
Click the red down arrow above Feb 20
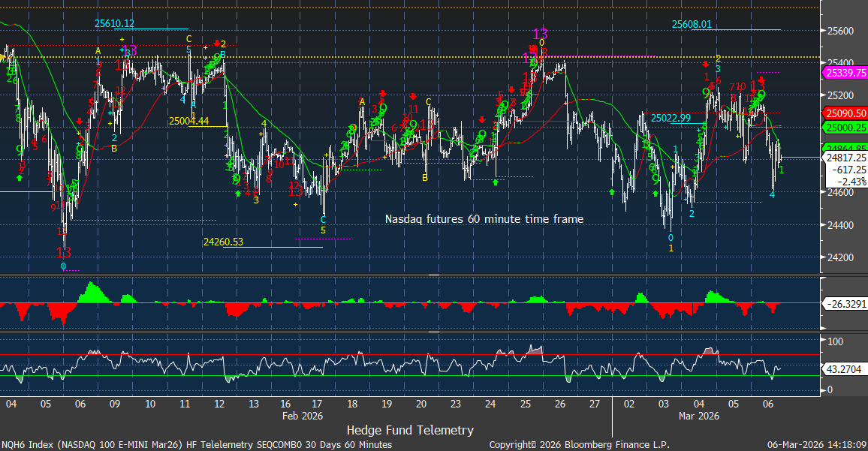click(x=413, y=96)
